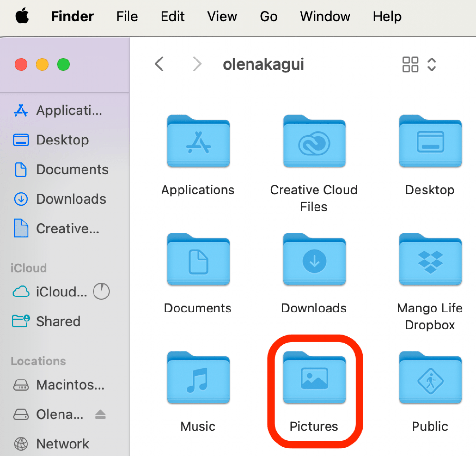Switch view mode with icon grid button
This screenshot has width=476, height=456.
tap(410, 64)
